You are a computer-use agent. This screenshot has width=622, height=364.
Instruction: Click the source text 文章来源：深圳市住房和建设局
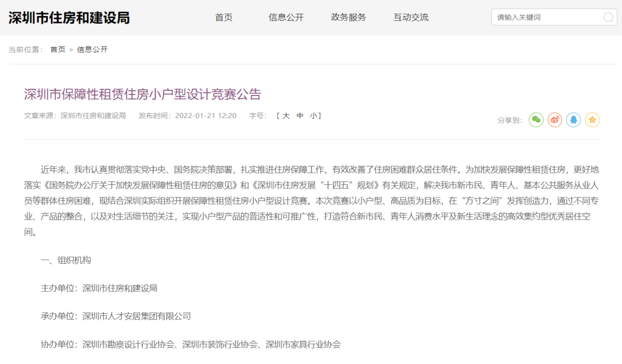coord(75,116)
